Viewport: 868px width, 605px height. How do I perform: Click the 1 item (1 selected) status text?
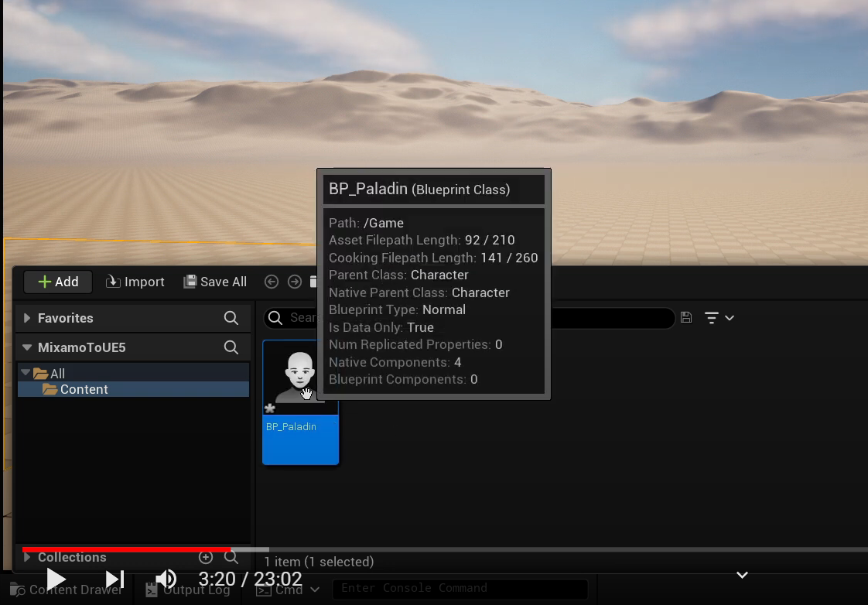click(319, 562)
